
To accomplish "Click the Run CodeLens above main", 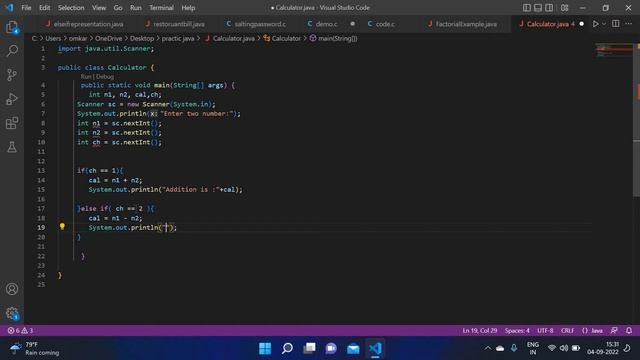I will pyautogui.click(x=86, y=77).
